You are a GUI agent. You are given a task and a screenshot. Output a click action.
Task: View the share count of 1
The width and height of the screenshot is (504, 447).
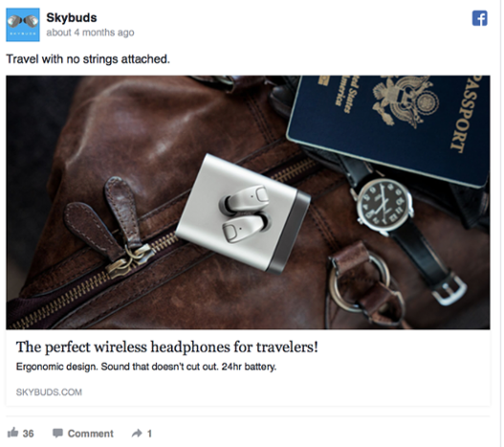149,434
